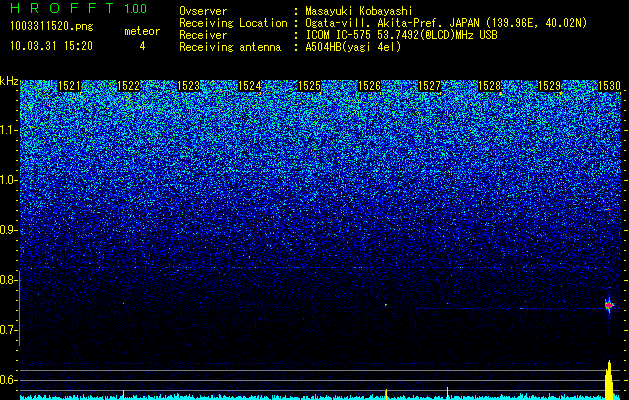Screen dimensions: 629x400
Task: Click the bright red meteor echo near 1530
Action: tap(609, 306)
